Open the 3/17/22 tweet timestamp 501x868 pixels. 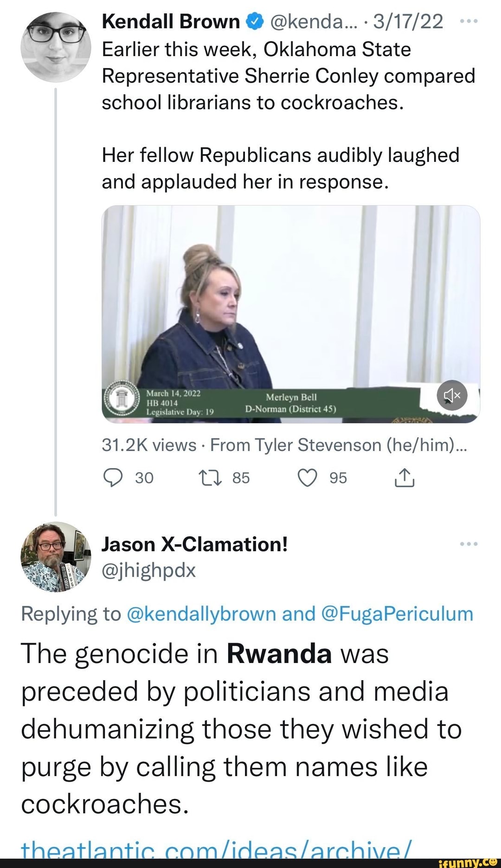[408, 22]
